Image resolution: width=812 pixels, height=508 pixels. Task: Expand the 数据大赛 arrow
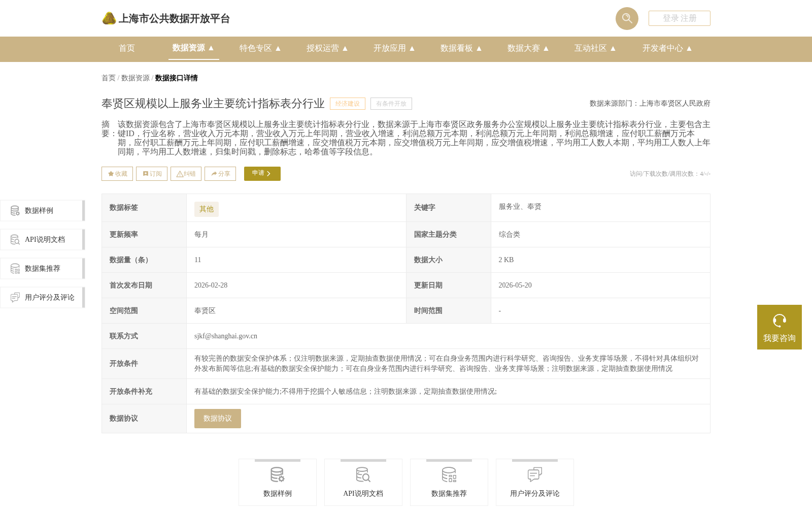point(546,48)
